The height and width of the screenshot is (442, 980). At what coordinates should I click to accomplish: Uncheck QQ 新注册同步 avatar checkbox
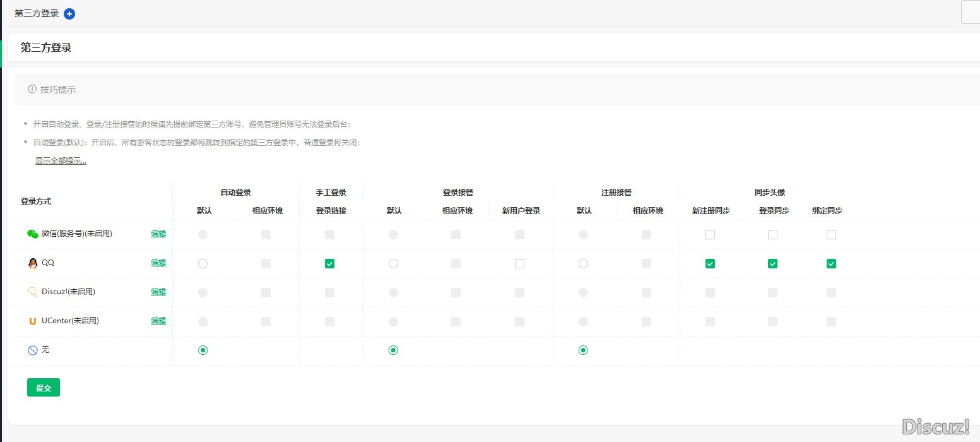click(710, 264)
